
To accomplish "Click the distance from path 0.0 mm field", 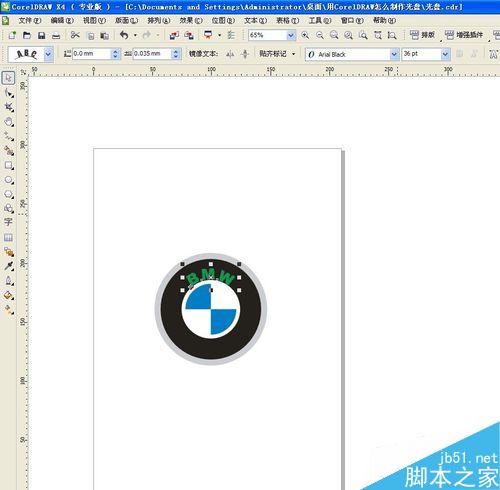I will pyautogui.click(x=92, y=54).
